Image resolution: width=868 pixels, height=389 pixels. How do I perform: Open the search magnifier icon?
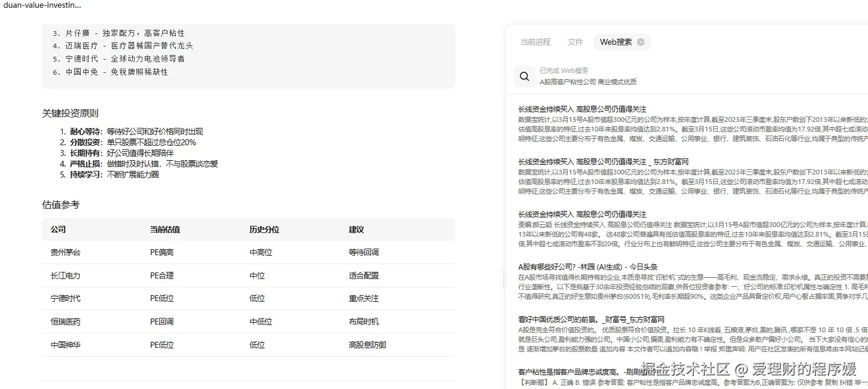point(525,76)
